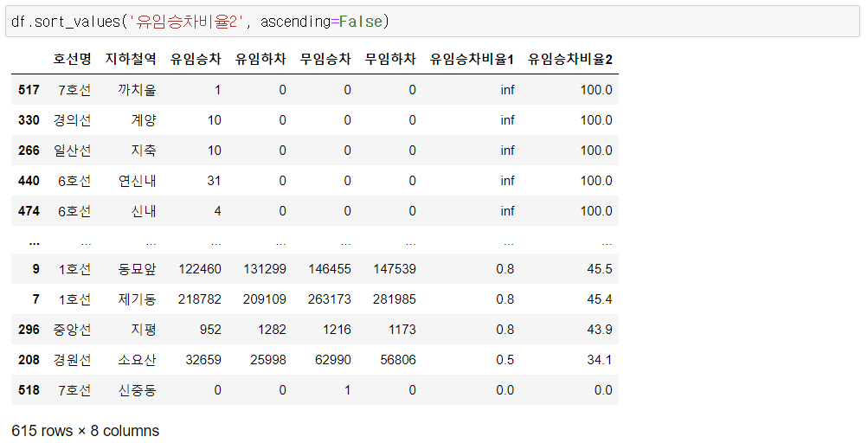Click station name 신중동
This screenshot has height=443, width=868.
tap(137, 390)
